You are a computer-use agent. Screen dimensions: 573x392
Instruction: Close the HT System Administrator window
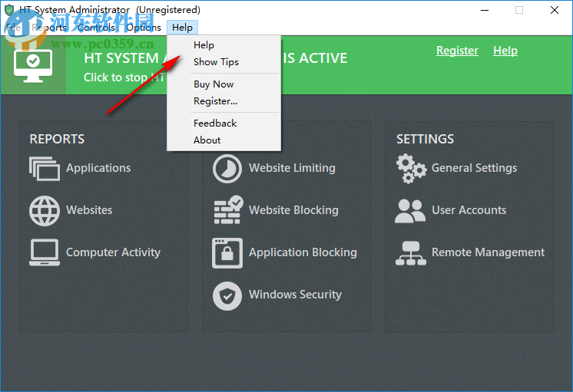pos(555,10)
